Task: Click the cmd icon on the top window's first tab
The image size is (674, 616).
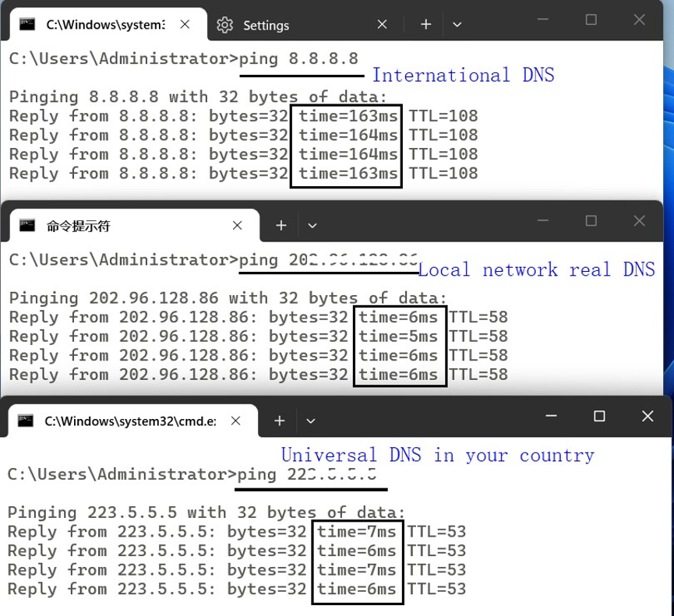Action: (x=27, y=24)
